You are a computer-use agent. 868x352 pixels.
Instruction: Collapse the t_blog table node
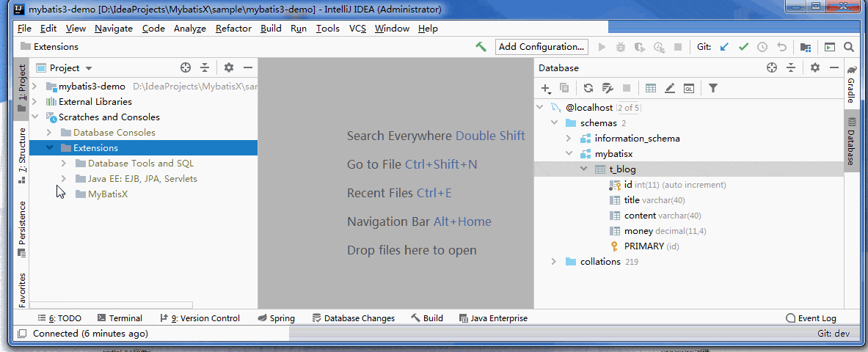coord(583,169)
